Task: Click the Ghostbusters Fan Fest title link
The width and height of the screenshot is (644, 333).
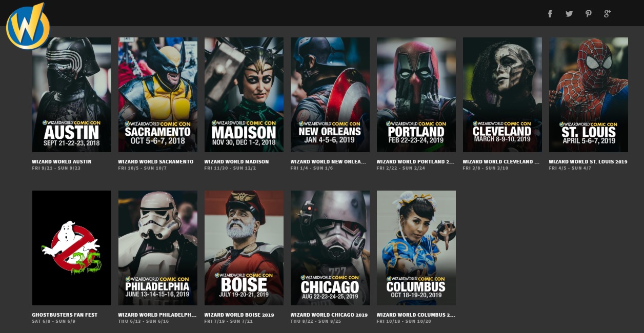Action: [65, 315]
